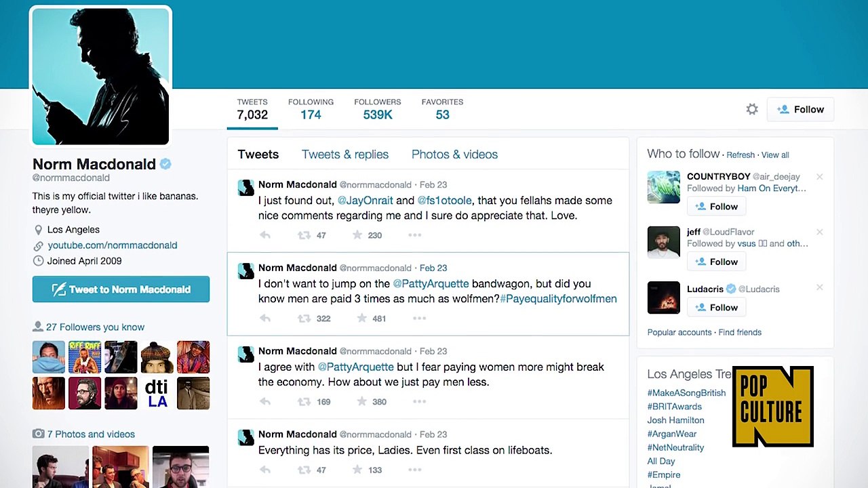Switch to the Tweets & replies tab
The image size is (868, 488).
(x=345, y=155)
